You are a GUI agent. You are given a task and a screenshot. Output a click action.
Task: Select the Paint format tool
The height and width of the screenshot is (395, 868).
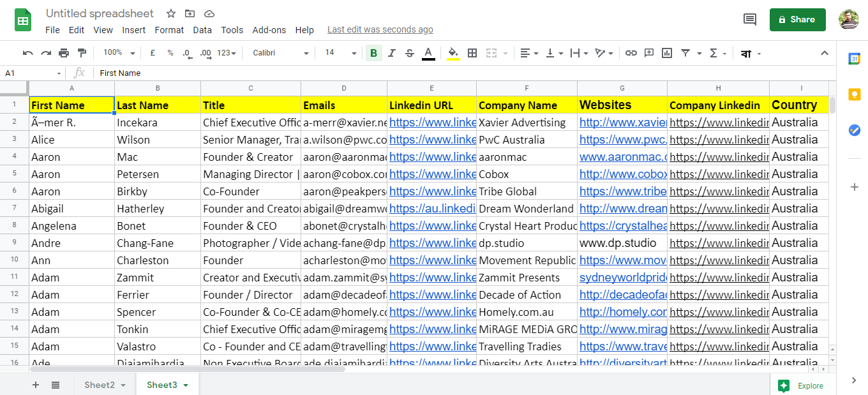pyautogui.click(x=81, y=53)
